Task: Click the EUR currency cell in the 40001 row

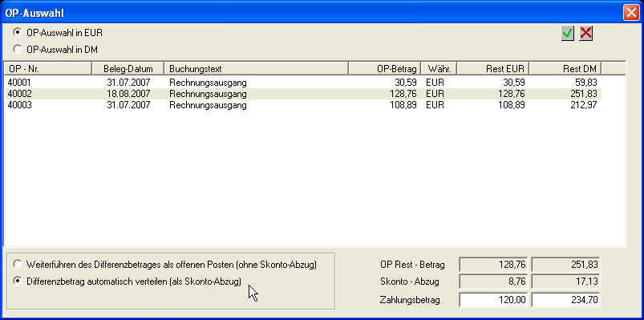Action: pos(435,82)
